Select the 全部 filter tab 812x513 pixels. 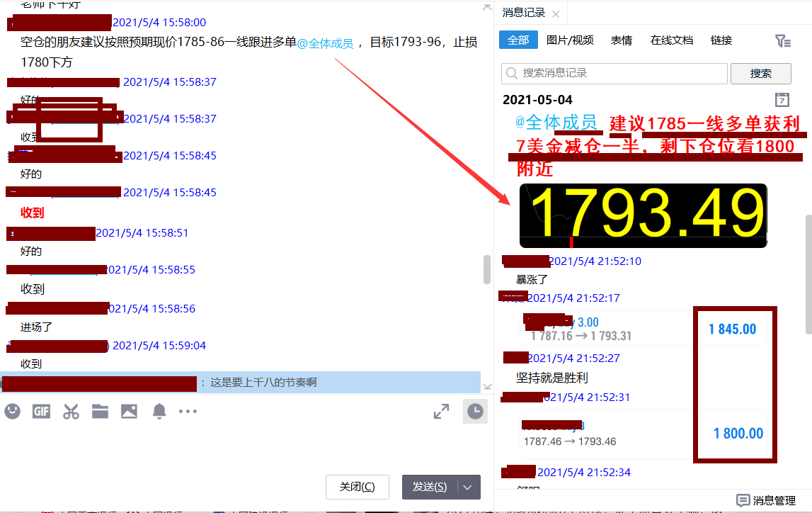(x=518, y=40)
